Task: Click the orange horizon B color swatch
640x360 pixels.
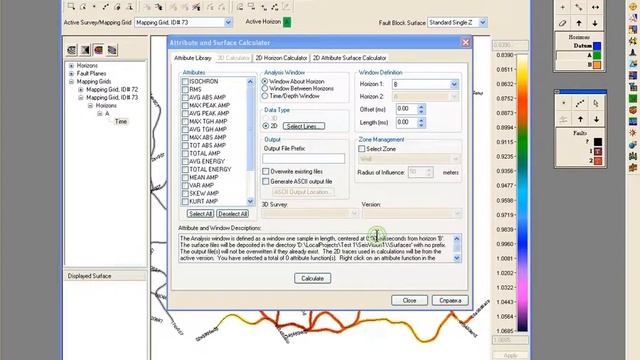Action: point(597,65)
